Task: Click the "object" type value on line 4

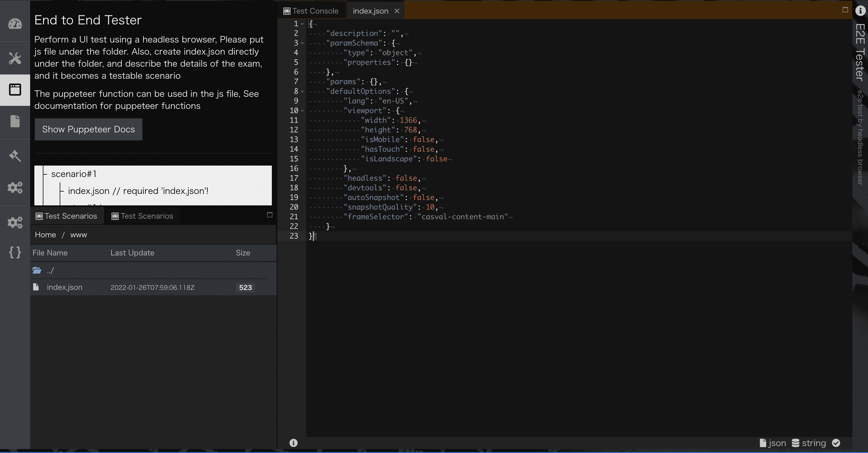Action: point(395,52)
